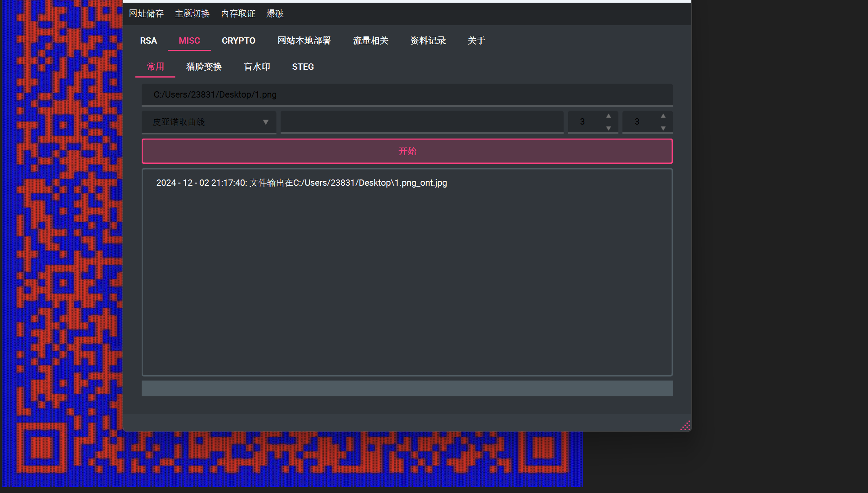The image size is (868, 493).
Task: Increase the second spinbox value
Action: [663, 116]
